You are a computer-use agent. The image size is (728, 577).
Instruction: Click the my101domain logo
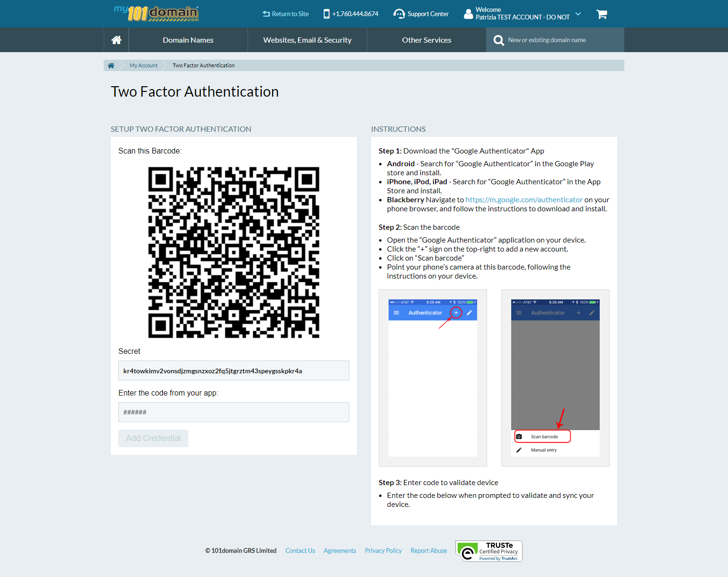click(x=156, y=14)
